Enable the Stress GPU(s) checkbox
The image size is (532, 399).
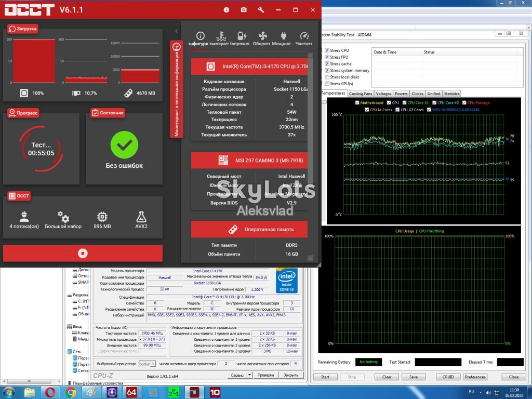[x=327, y=84]
